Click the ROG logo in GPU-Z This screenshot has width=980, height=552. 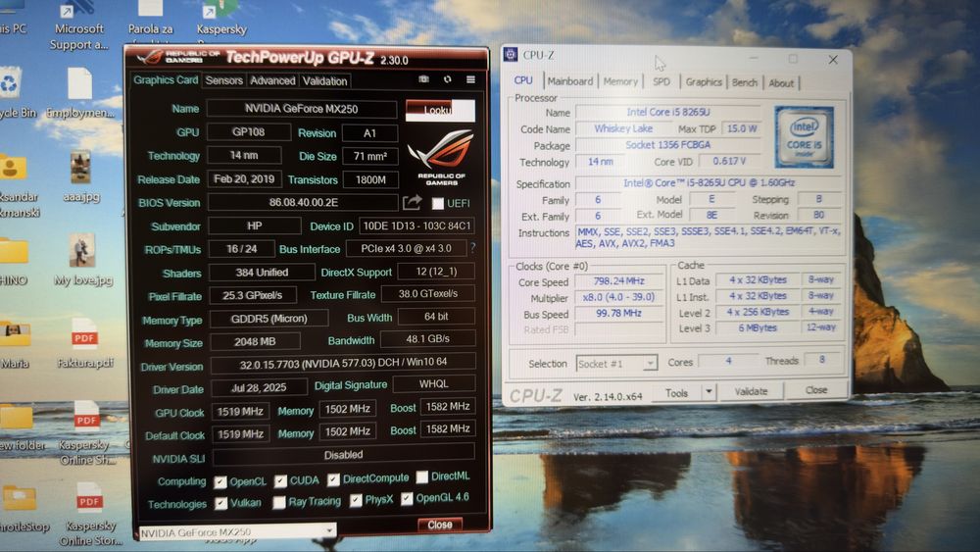442,157
